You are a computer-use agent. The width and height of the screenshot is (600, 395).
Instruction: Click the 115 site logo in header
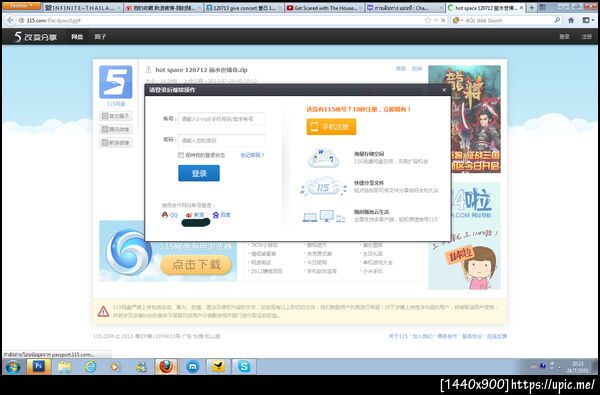[35, 37]
